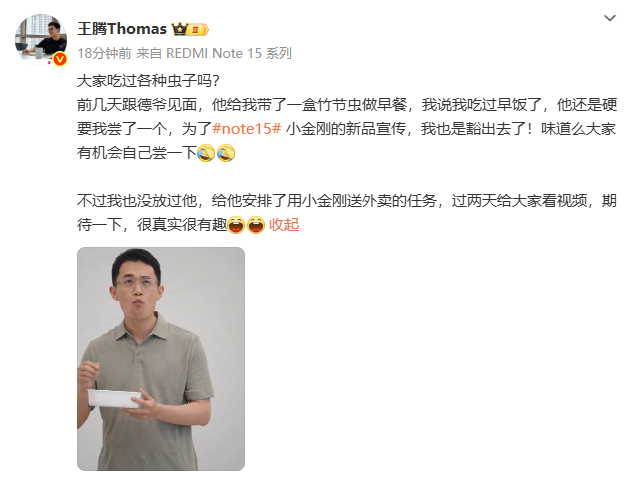Click the 来自 label before device name

click(149, 53)
